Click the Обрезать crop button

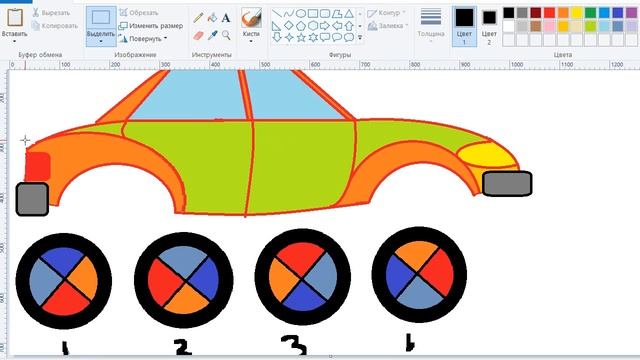(x=139, y=13)
